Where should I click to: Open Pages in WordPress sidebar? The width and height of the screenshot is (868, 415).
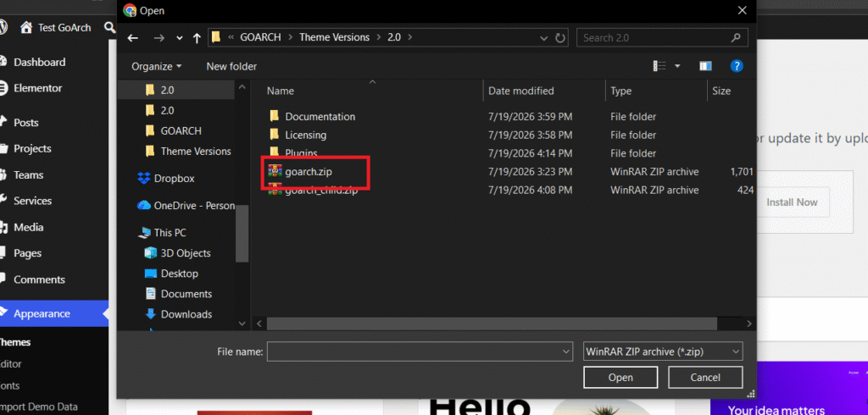[x=28, y=253]
